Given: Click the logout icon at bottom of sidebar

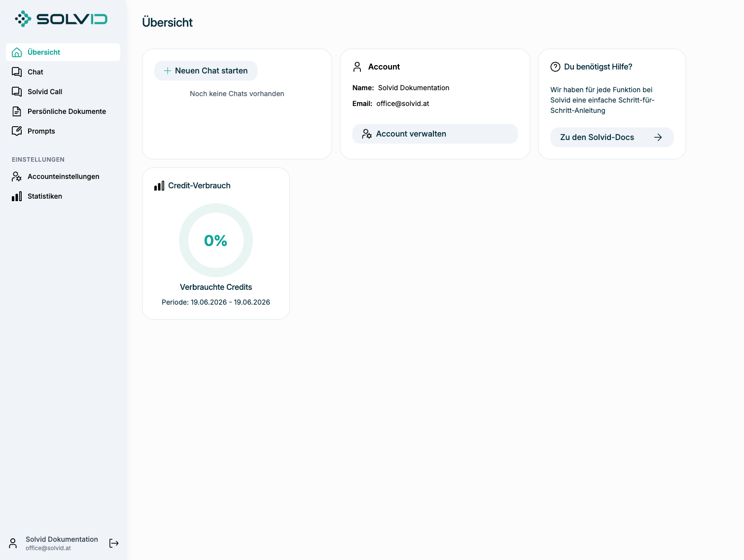Looking at the screenshot, I should (x=114, y=543).
